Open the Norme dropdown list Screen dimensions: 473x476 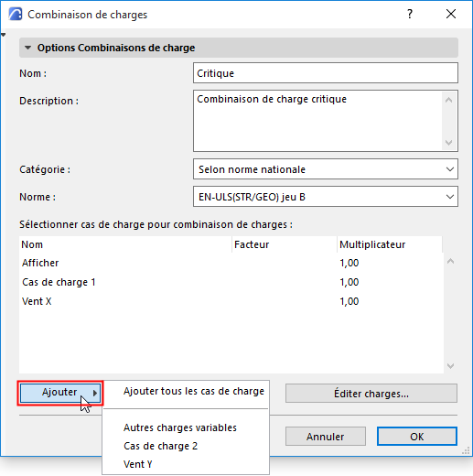point(326,197)
